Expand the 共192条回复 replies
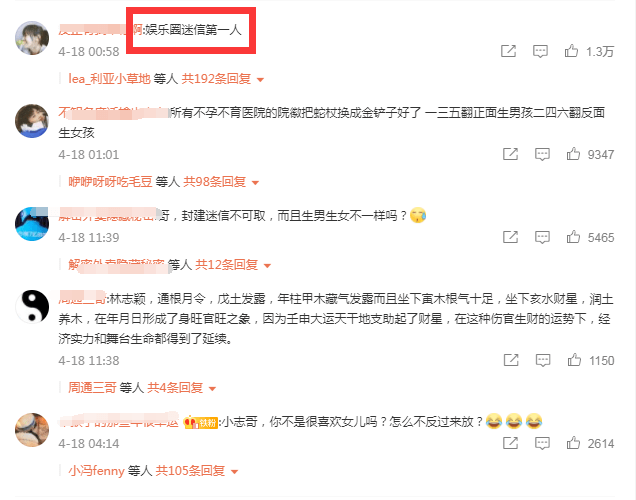 coord(222,79)
